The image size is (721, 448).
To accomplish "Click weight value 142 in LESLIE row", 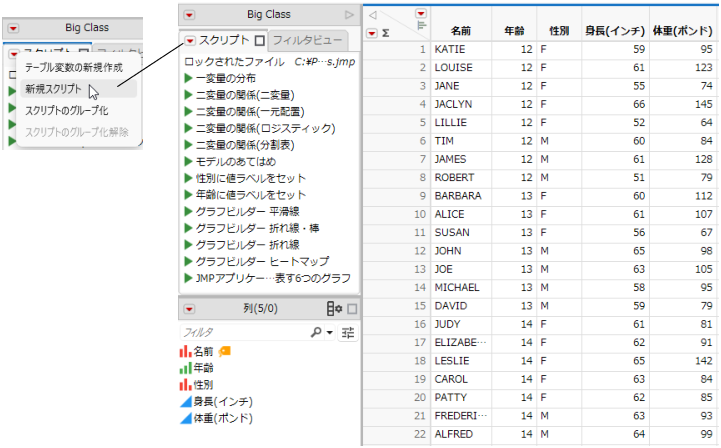I will (x=683, y=361).
